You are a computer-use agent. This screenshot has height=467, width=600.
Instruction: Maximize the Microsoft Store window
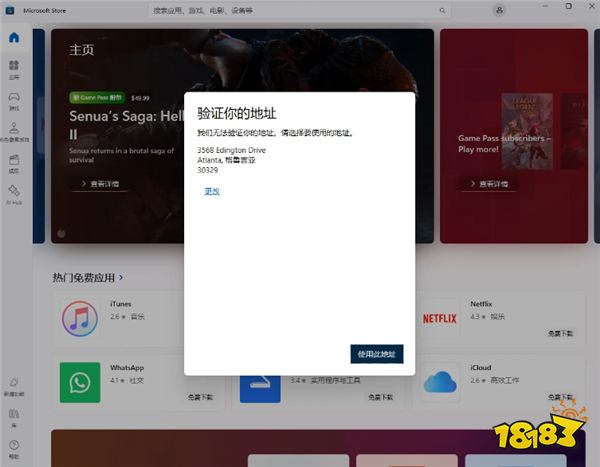point(569,6)
